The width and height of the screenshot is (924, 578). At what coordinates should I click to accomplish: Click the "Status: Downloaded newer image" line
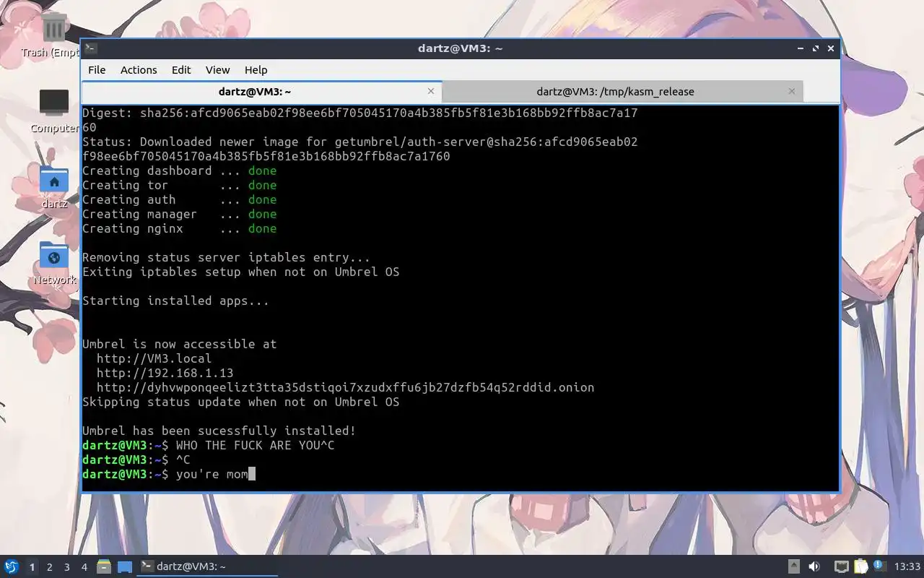(359, 142)
